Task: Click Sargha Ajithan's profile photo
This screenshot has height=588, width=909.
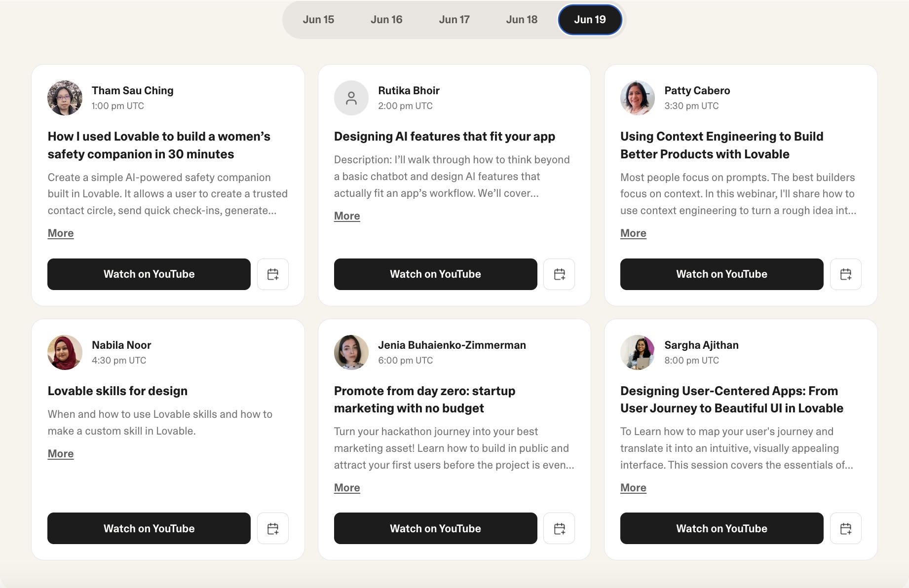Action: [x=638, y=352]
